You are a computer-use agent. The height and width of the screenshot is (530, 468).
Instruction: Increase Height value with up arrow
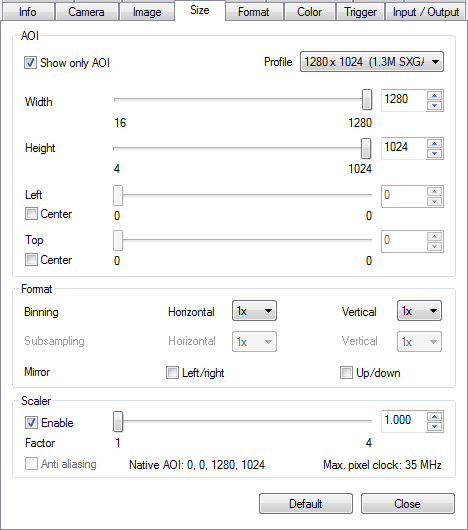coord(435,144)
